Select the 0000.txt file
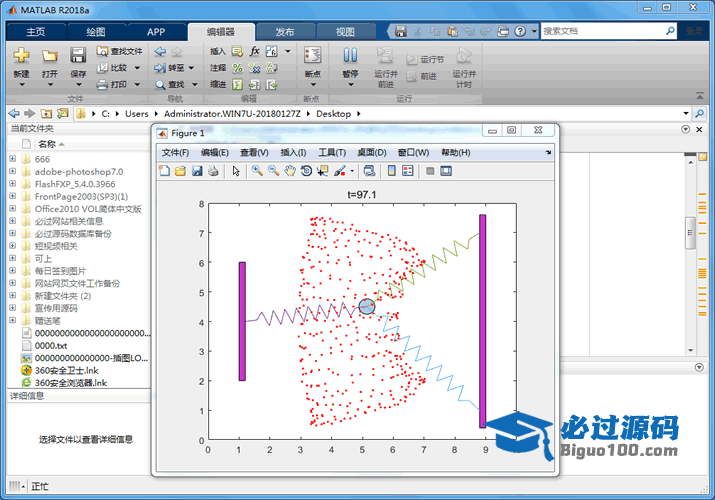 coord(51,345)
